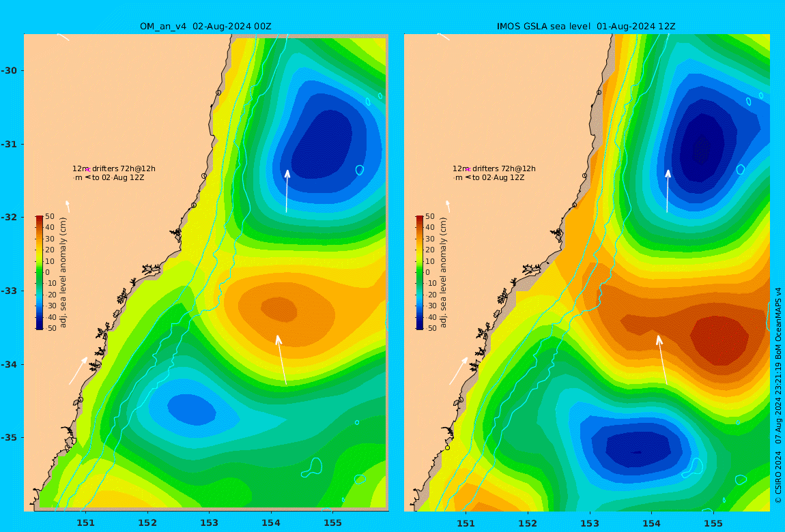Viewport: 785px width, 532px height.
Task: Click the '-32' latitude axis label
Action: point(9,217)
